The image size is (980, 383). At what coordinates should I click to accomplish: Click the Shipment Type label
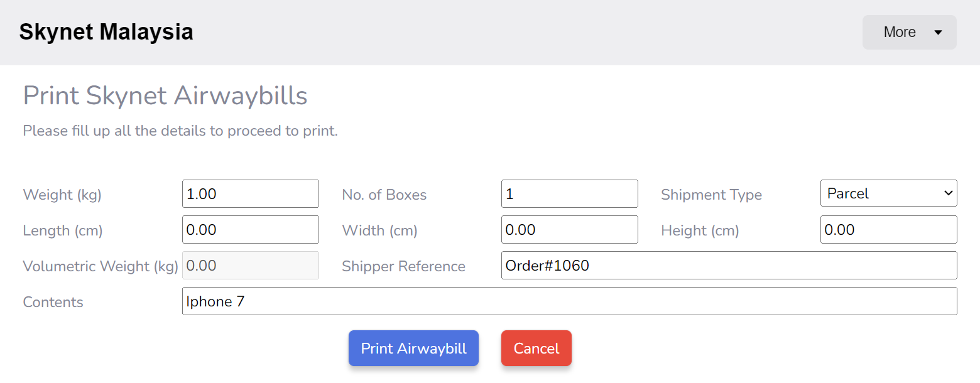(711, 195)
